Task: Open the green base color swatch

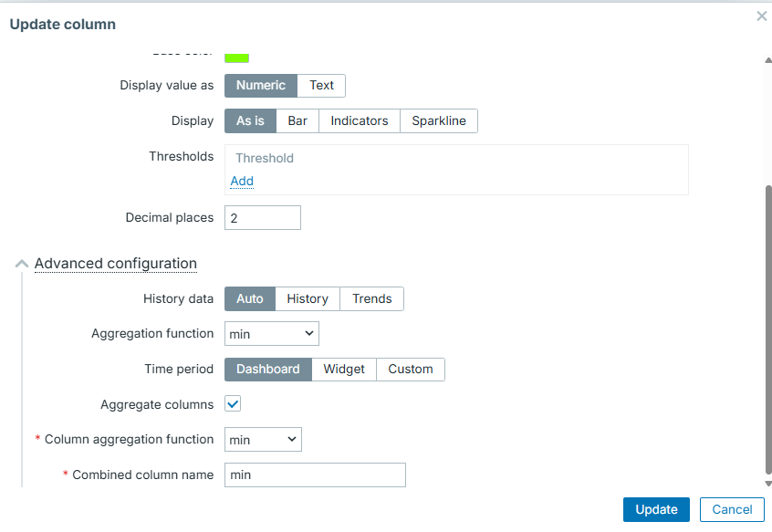Action: click(237, 57)
